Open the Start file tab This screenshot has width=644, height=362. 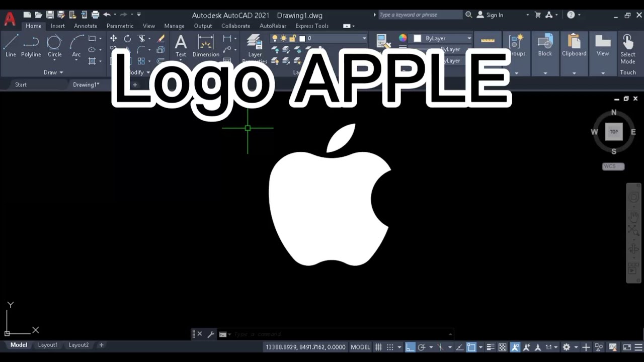21,84
